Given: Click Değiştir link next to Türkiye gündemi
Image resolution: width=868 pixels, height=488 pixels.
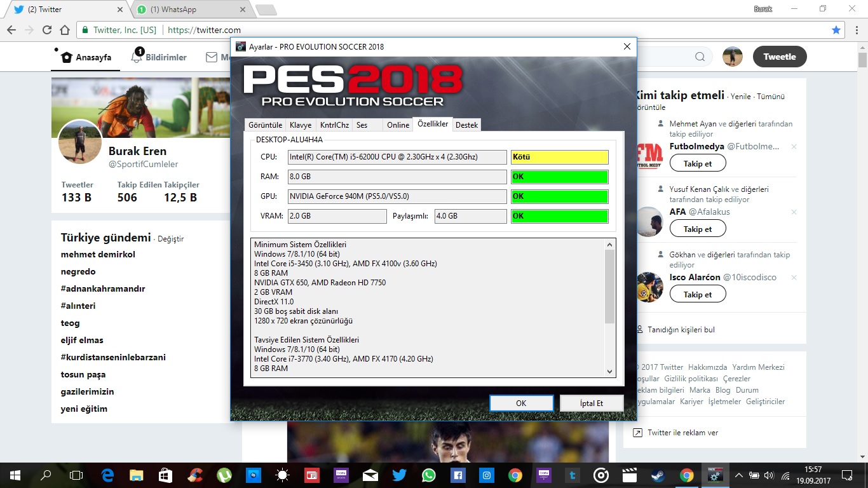Looking at the screenshot, I should pos(170,239).
